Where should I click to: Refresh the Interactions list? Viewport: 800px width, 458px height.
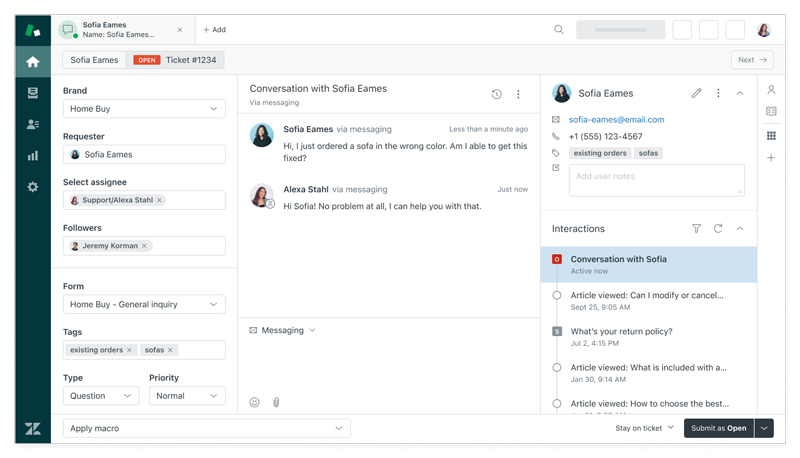(x=718, y=228)
